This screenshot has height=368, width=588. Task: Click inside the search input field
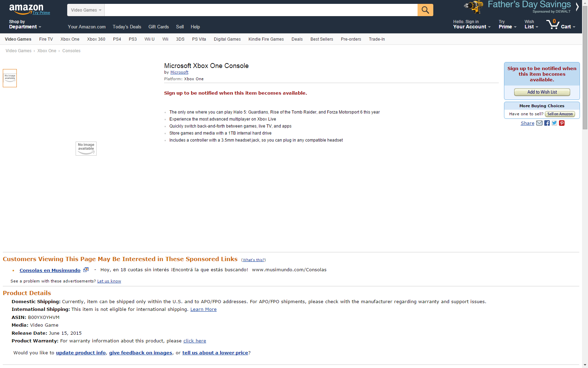pos(261,10)
